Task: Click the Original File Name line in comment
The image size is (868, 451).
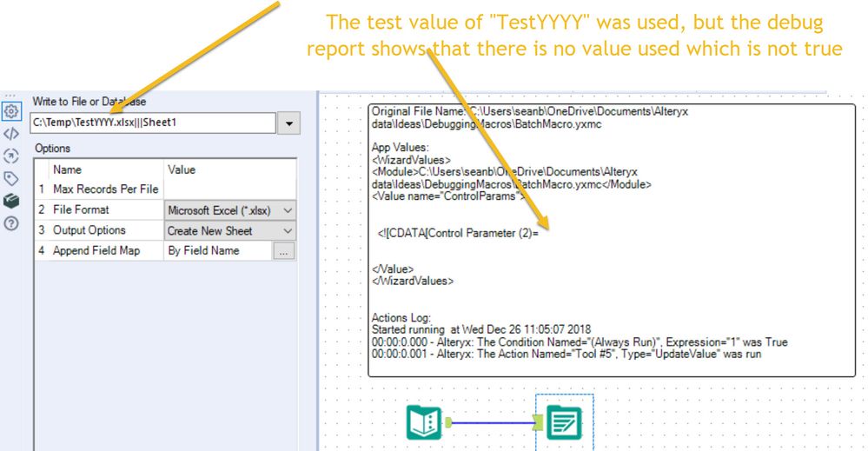Action: (x=530, y=111)
